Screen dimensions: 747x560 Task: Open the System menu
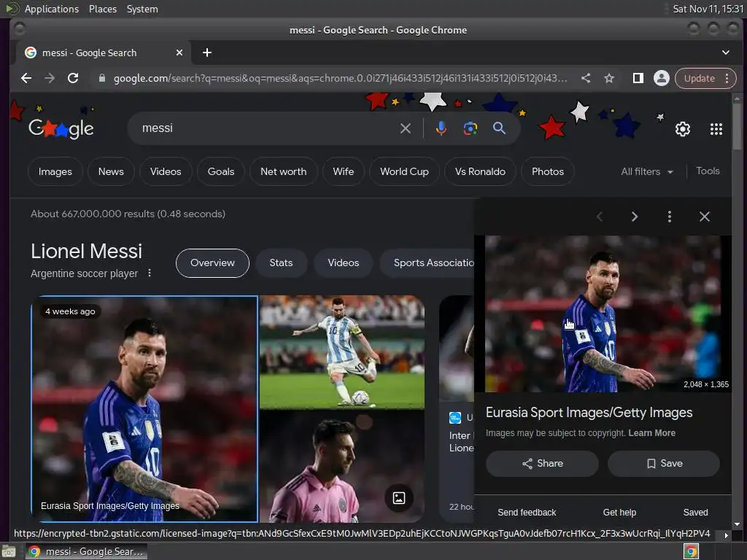point(142,9)
